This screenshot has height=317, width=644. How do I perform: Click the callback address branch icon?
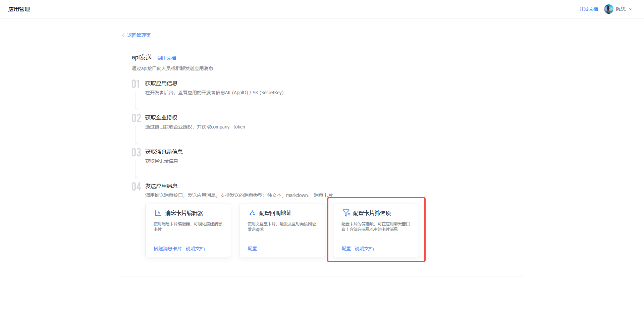click(x=252, y=213)
